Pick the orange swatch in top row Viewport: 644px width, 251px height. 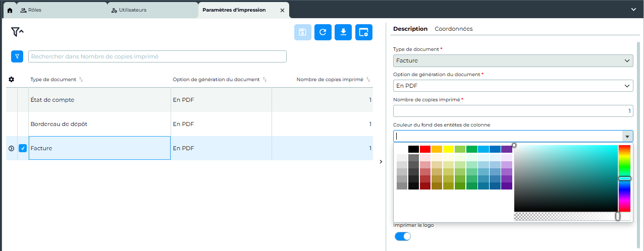[x=437, y=149]
